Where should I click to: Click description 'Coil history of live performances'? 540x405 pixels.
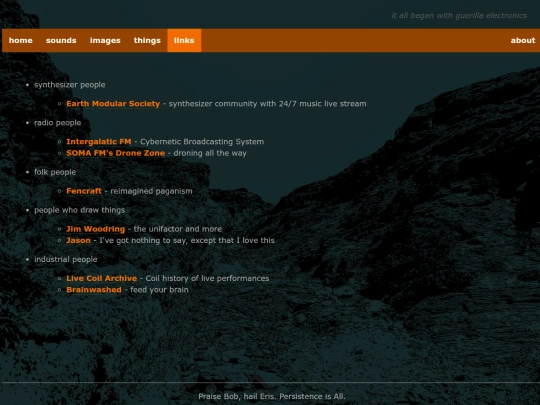point(207,278)
